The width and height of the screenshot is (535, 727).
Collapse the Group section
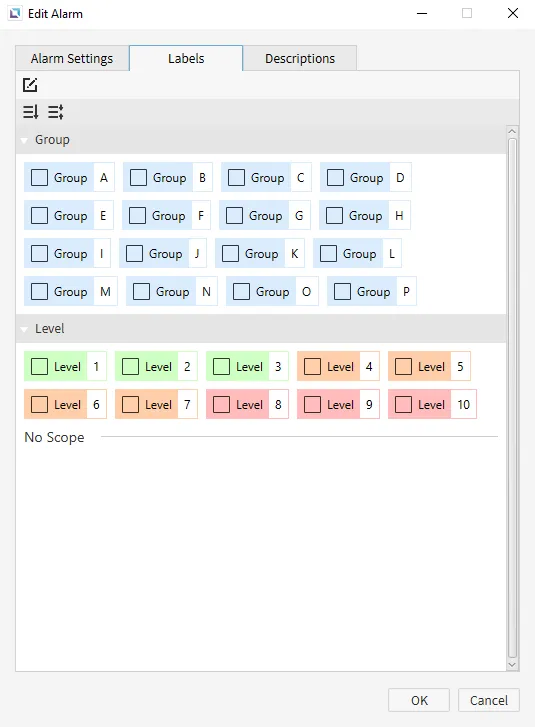click(24, 140)
